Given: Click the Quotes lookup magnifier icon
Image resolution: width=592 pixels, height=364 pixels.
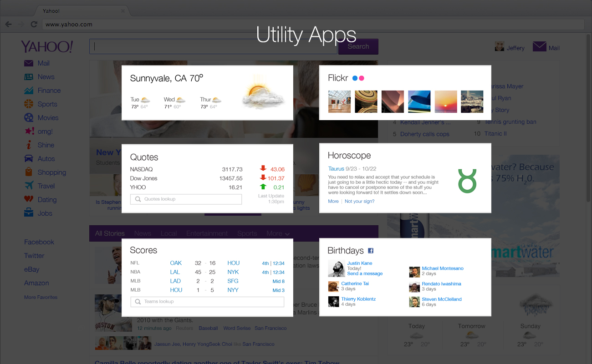Looking at the screenshot, I should [138, 199].
